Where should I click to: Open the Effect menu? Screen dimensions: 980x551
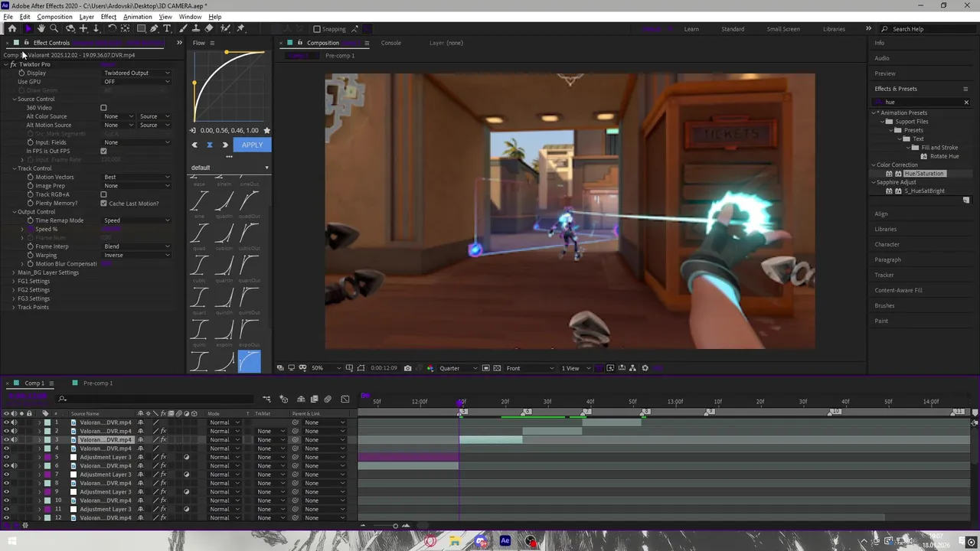(x=109, y=17)
